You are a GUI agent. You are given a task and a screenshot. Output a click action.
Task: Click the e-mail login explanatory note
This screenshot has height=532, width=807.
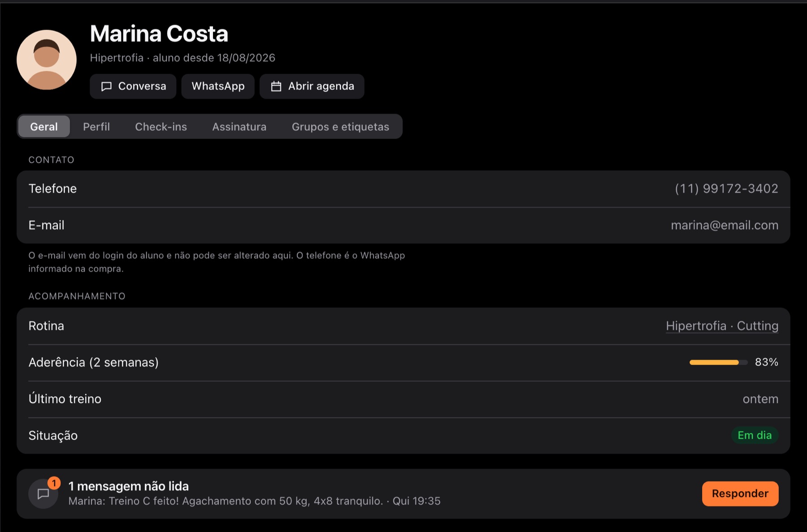point(217,262)
